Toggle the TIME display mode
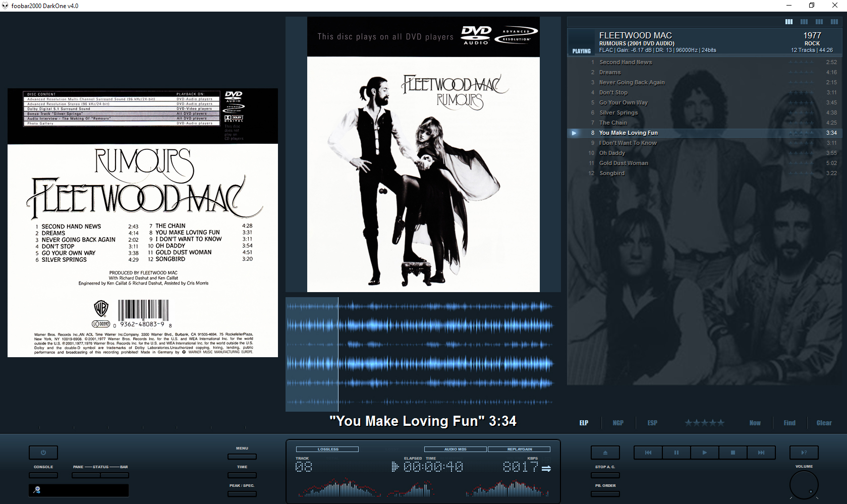The height and width of the screenshot is (504, 847). point(242,475)
